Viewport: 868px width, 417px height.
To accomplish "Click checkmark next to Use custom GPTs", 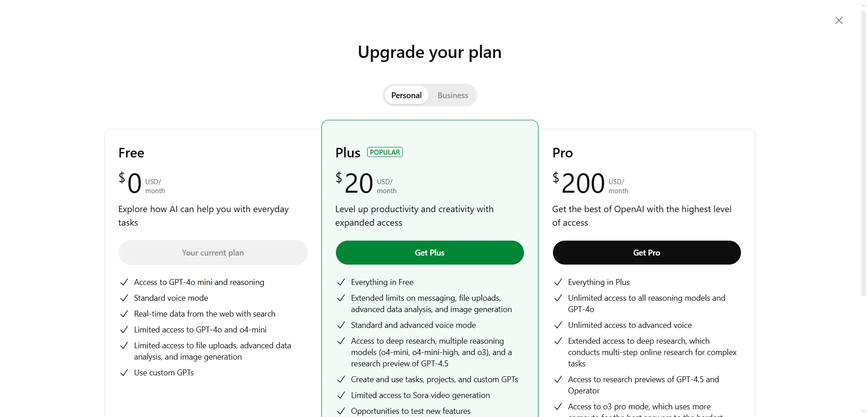I will coord(124,373).
